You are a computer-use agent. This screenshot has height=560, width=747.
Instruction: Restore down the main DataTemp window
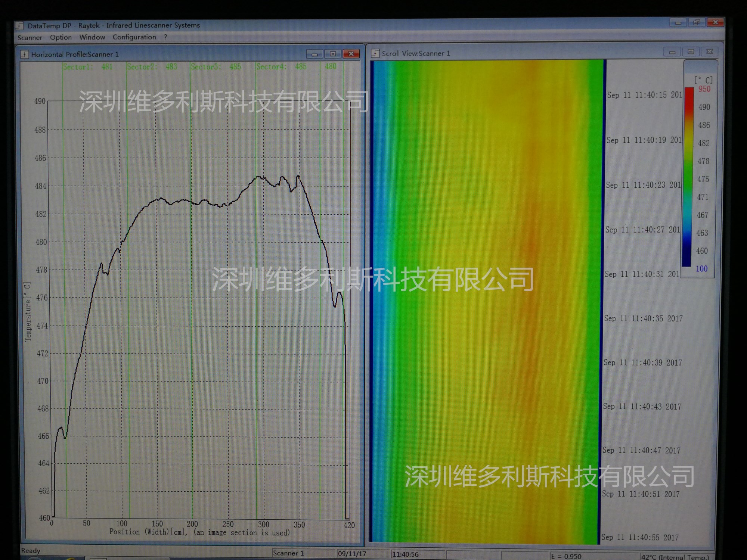coord(696,23)
